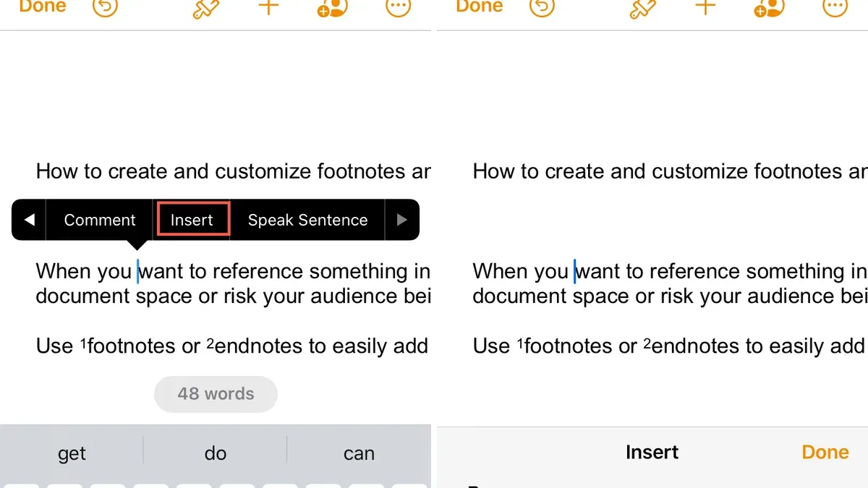Tap the "When you want" line, right screenshot

tap(671, 271)
